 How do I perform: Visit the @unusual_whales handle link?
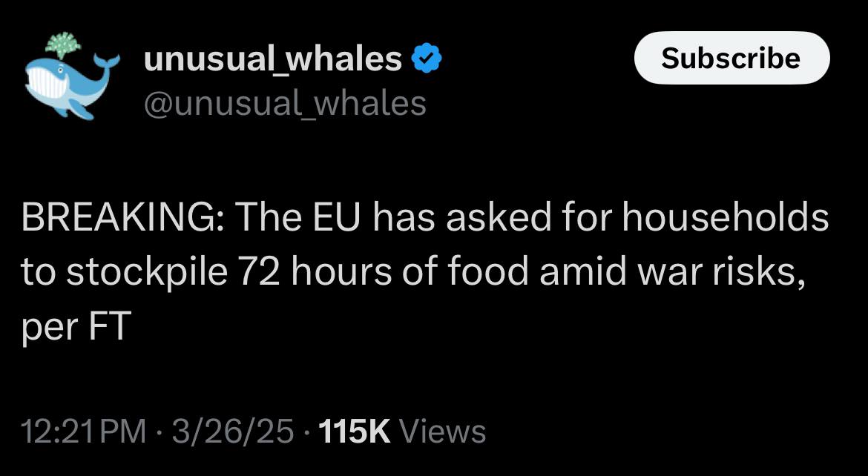[x=285, y=104]
